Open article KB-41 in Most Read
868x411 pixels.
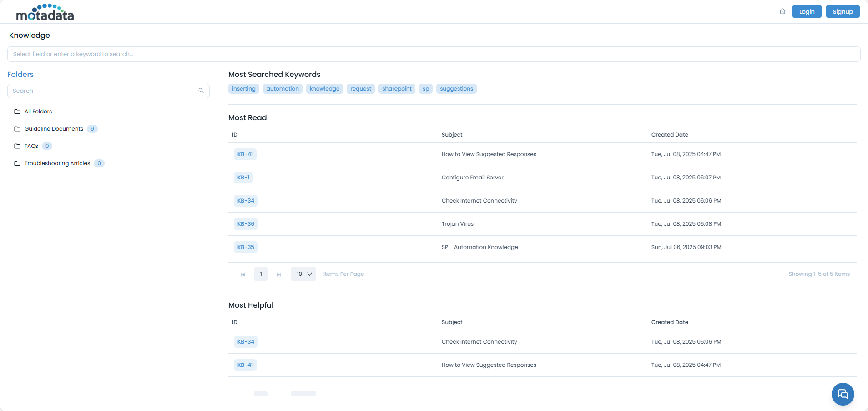point(245,154)
